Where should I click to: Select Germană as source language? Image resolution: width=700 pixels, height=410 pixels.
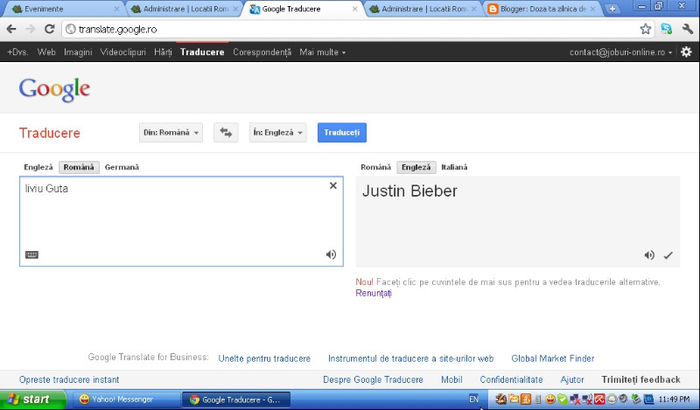122,167
